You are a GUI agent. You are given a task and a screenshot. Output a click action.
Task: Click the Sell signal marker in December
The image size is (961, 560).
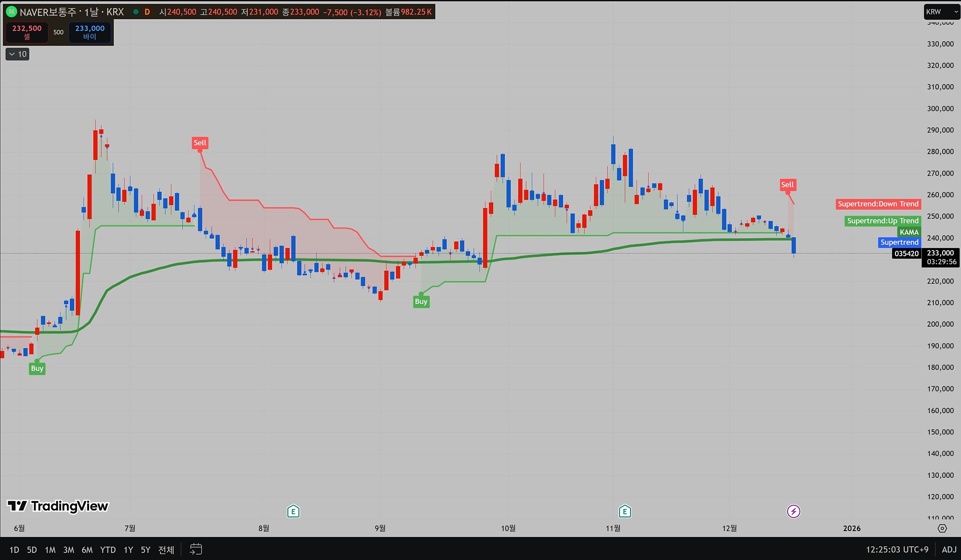pos(787,185)
